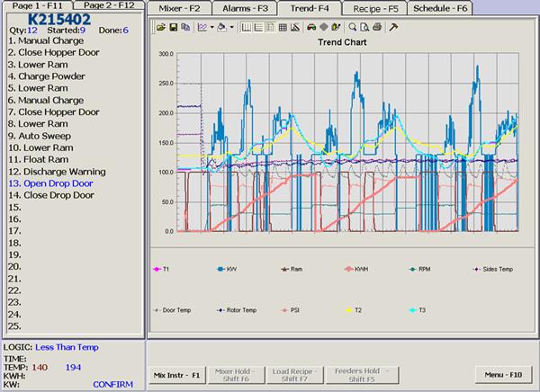Select step 12. Discharge Warning
The image size is (540, 392).
[58, 172]
